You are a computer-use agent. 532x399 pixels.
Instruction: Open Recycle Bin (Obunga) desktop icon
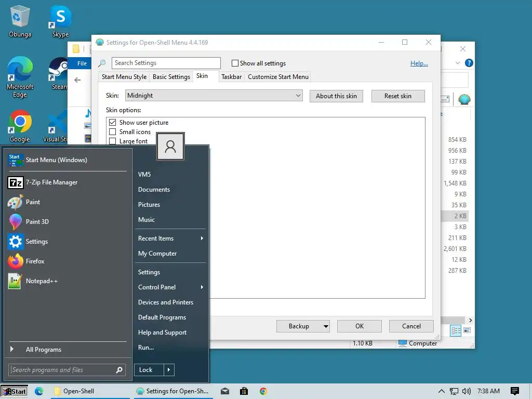[x=20, y=21]
